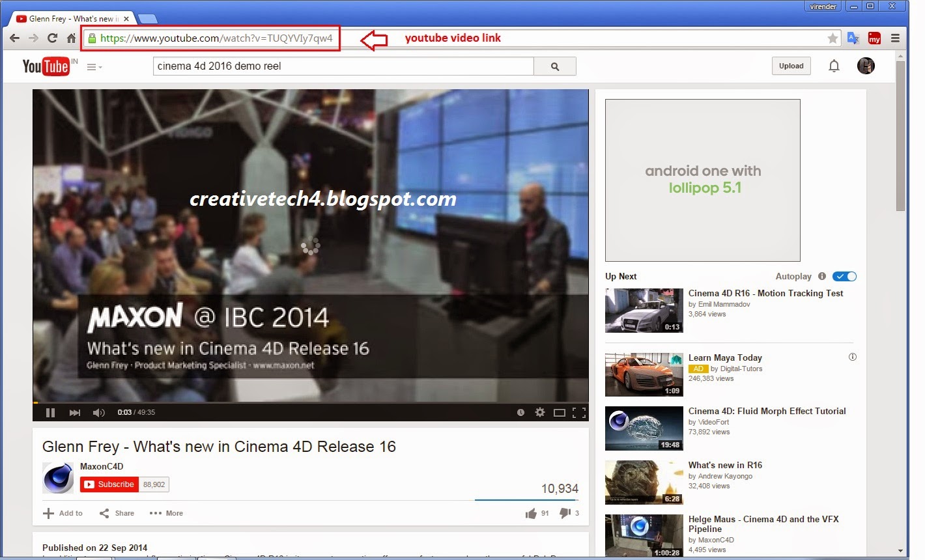Switch to theater mode
The height and width of the screenshot is (560, 925).
(560, 412)
